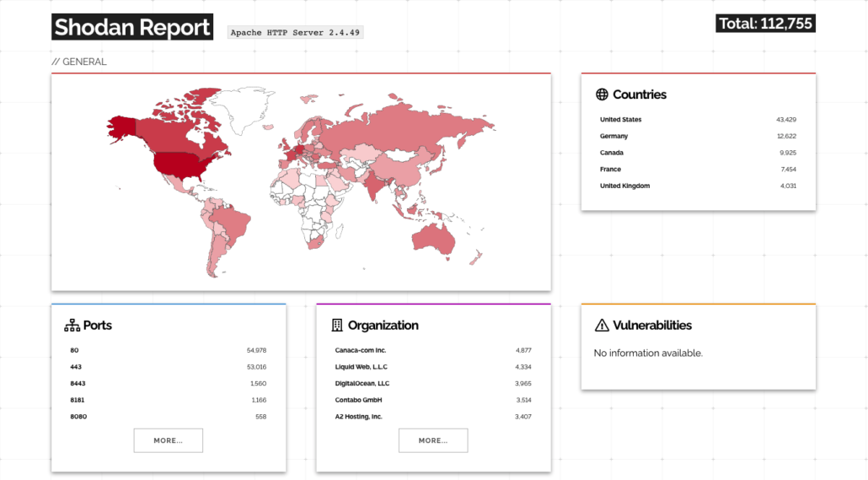Image resolution: width=868 pixels, height=480 pixels.
Task: Select port 8181 in Ports list
Action: click(x=78, y=400)
